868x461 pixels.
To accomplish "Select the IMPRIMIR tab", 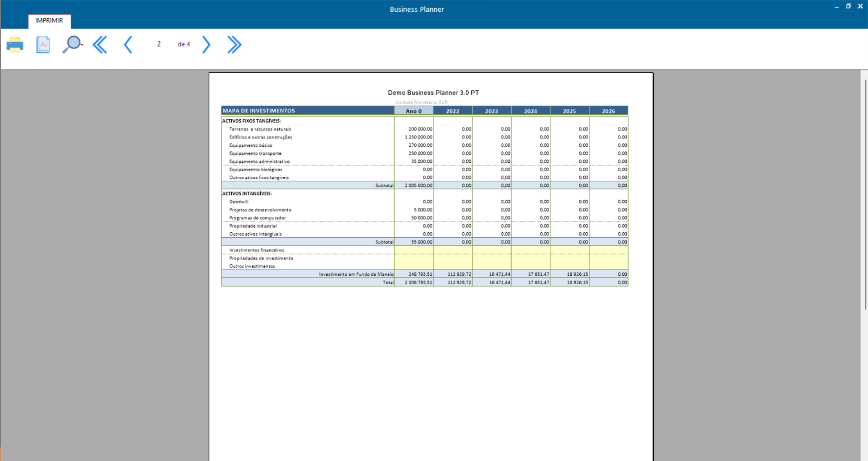I will (49, 21).
